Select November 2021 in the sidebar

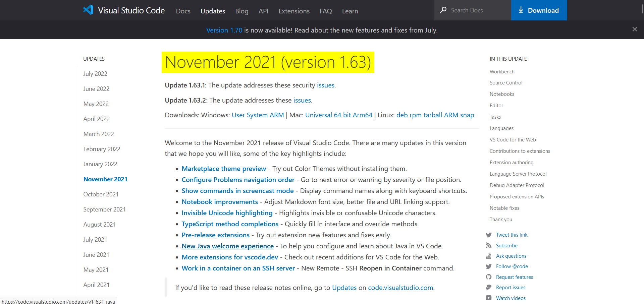(x=105, y=179)
